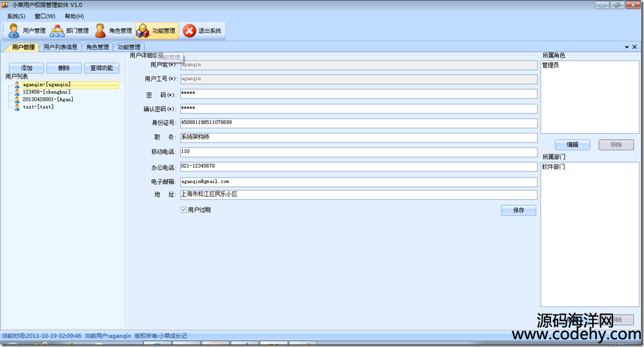Open 角色管理 role management toolbar icon
644x347 pixels.
[x=114, y=30]
